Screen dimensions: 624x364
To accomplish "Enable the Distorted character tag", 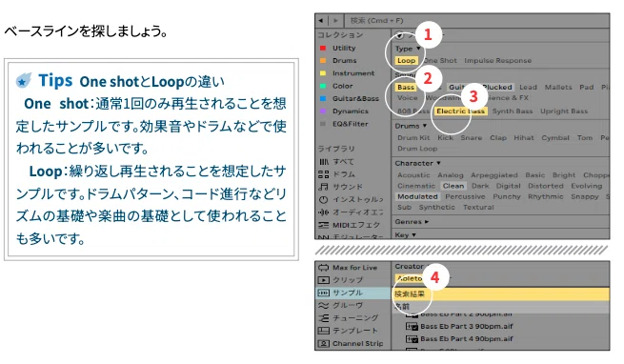I will 546,186.
